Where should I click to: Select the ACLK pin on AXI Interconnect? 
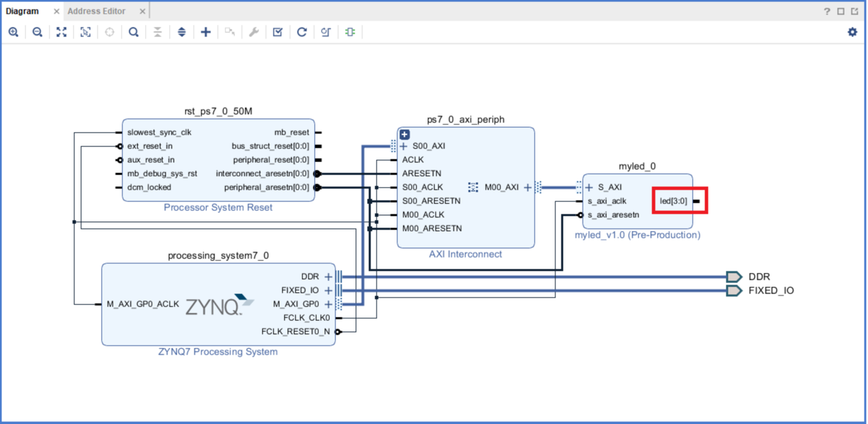pos(413,159)
